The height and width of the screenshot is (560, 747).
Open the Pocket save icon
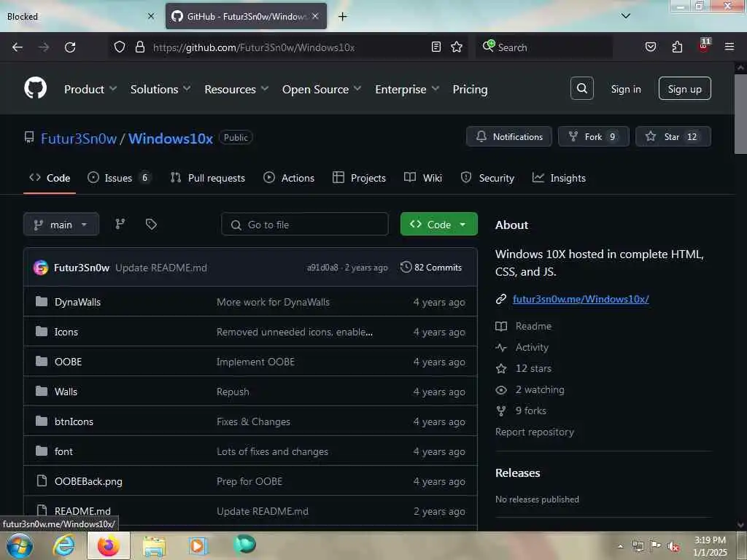coord(650,47)
